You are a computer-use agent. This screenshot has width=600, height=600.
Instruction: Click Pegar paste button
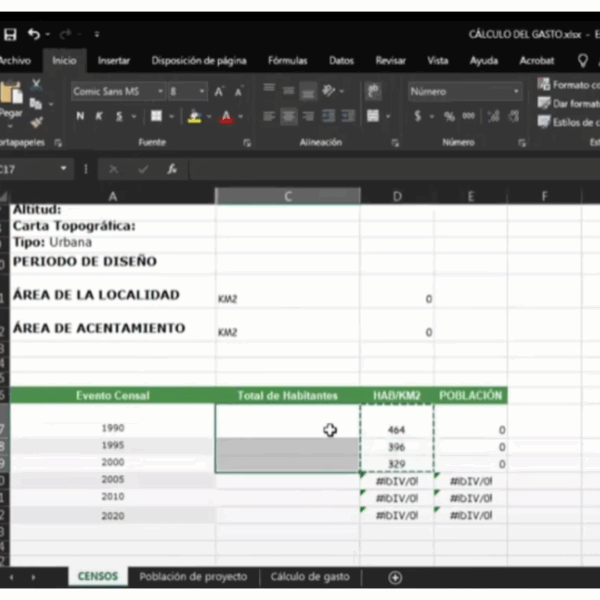pyautogui.click(x=11, y=100)
